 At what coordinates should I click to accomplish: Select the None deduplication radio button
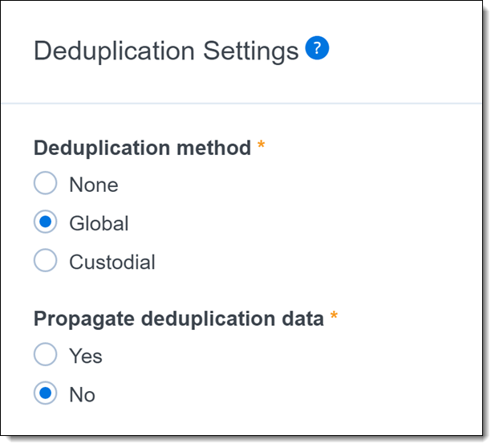(46, 184)
